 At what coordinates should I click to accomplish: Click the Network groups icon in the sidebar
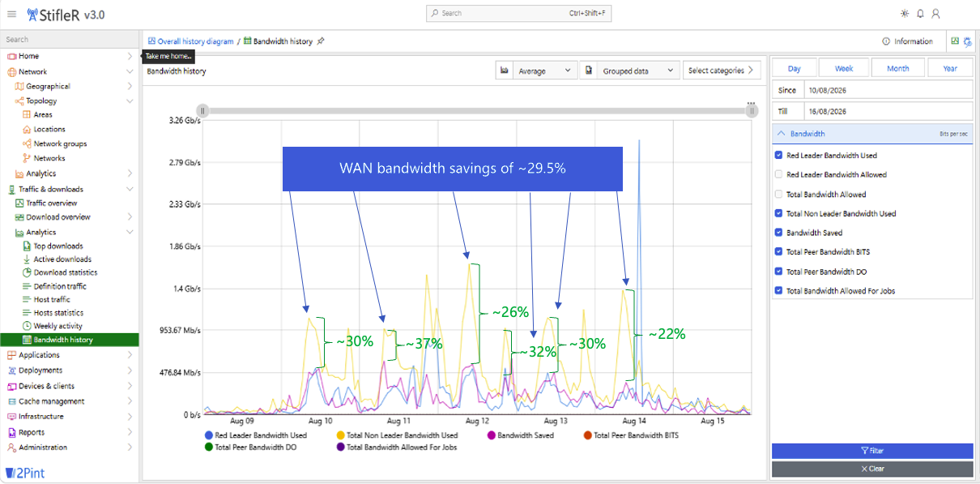click(27, 143)
